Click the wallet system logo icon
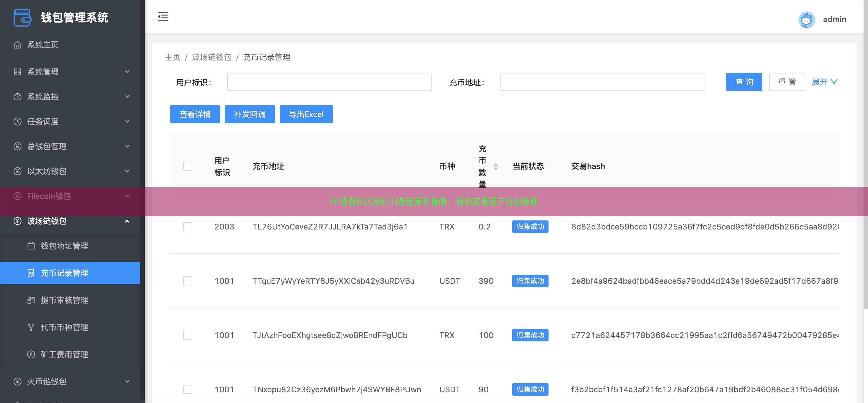The height and width of the screenshot is (403, 868). pos(22,18)
